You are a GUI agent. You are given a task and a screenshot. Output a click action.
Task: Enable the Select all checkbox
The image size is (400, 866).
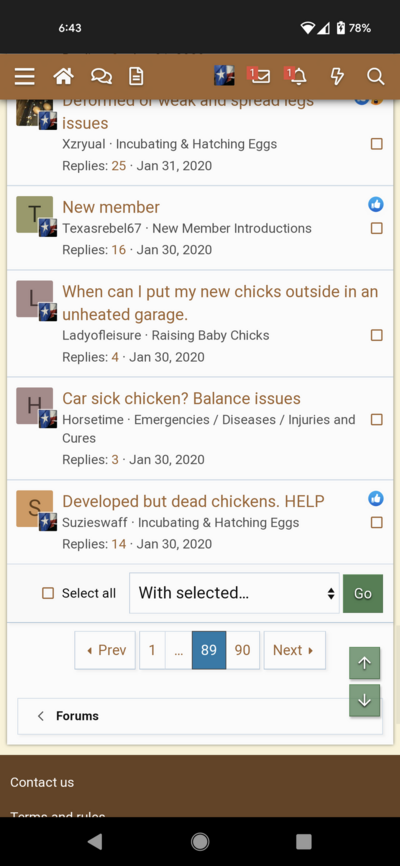(x=48, y=593)
